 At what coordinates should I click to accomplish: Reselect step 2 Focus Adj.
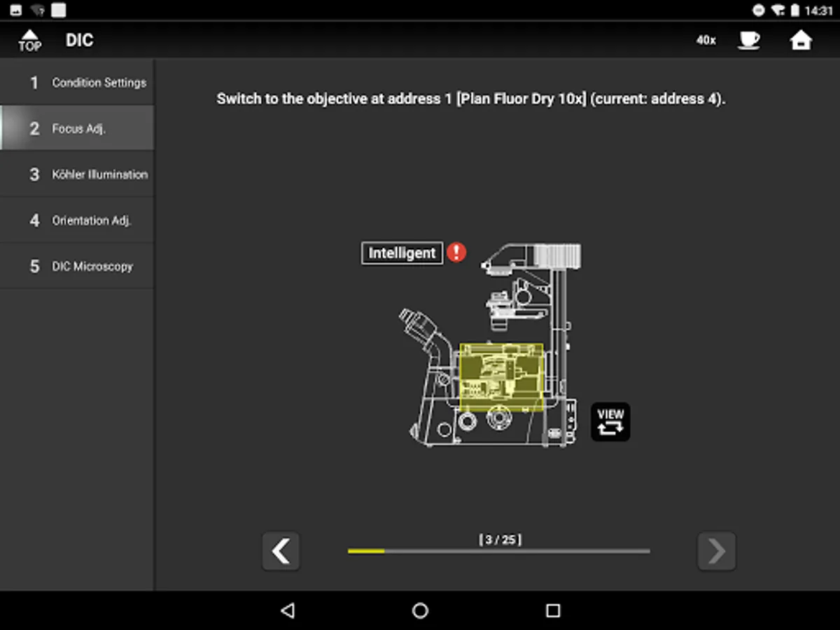click(x=77, y=128)
